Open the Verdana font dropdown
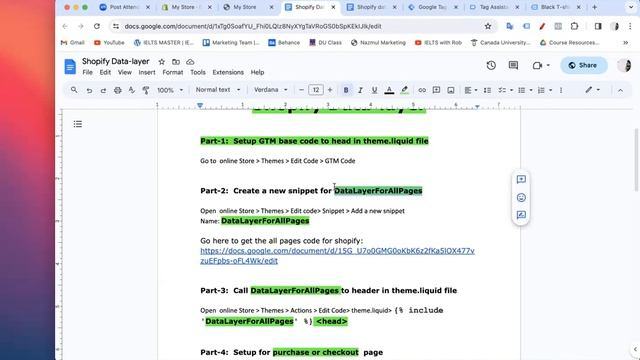Viewport: 640px width, 360px height. tap(271, 90)
